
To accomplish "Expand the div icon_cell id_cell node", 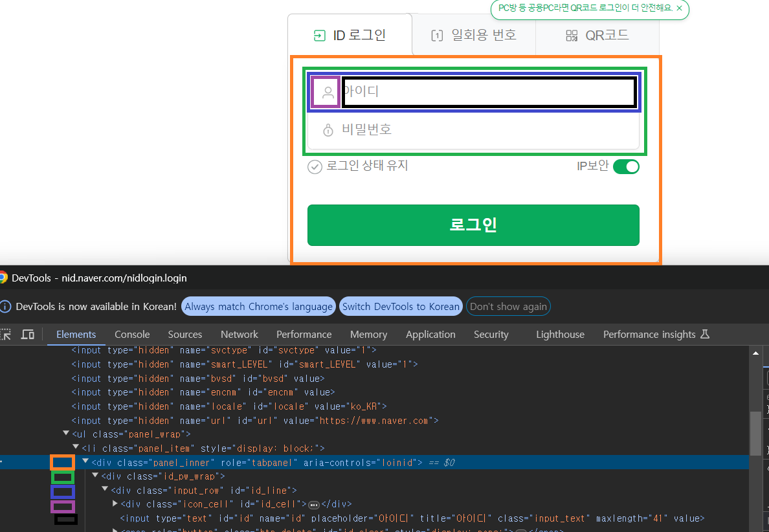I will click(x=115, y=504).
